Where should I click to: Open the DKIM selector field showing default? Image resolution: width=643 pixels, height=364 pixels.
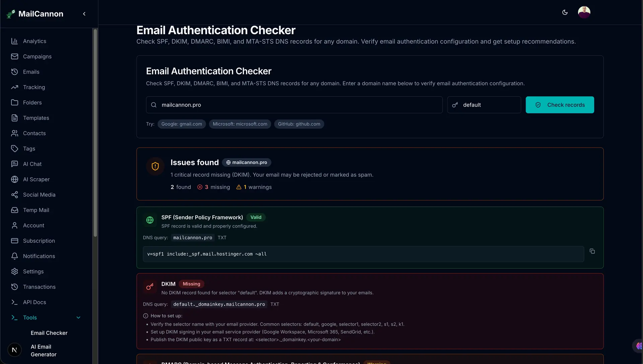[x=484, y=105]
